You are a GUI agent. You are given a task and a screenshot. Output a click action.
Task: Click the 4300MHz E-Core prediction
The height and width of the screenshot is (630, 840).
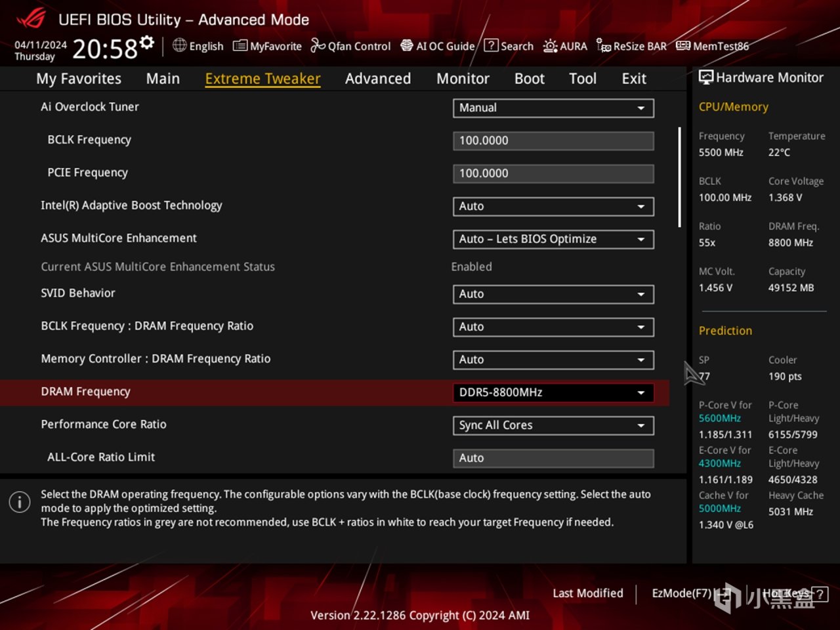pos(719,464)
